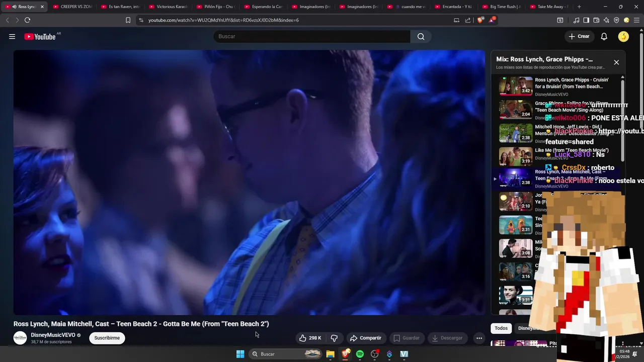The image size is (644, 362).
Task: View site information icon in address bar
Action: pos(141,20)
